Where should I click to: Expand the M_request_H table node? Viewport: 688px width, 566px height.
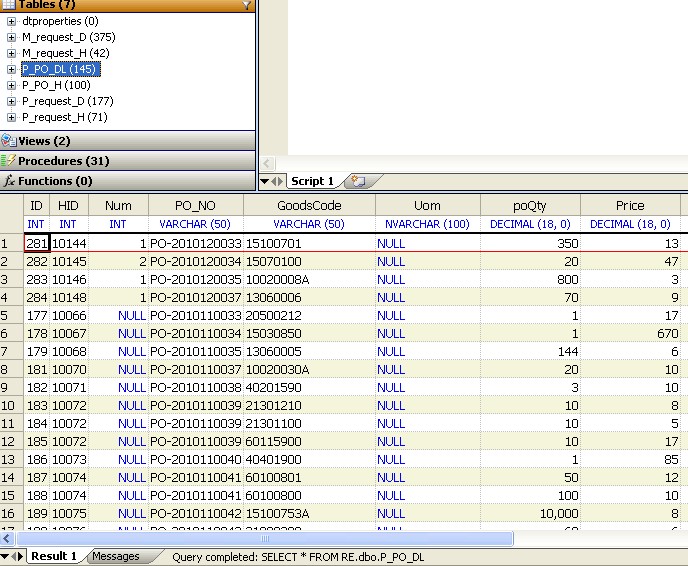(11, 53)
